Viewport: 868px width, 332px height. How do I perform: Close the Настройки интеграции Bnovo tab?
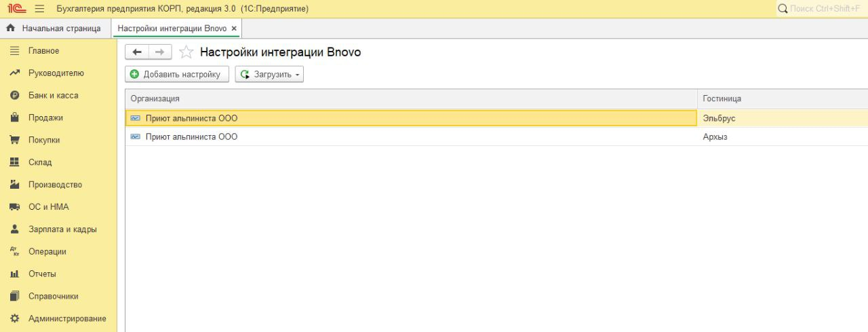pyautogui.click(x=234, y=29)
